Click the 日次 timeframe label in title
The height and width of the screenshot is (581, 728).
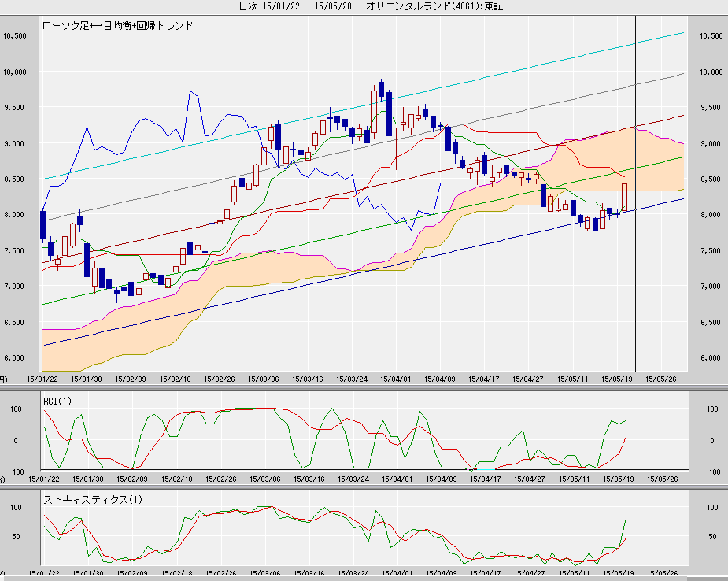(248, 6)
